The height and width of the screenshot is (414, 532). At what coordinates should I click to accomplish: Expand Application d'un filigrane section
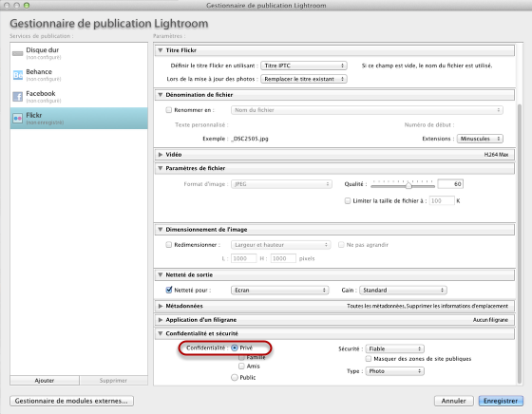161,320
